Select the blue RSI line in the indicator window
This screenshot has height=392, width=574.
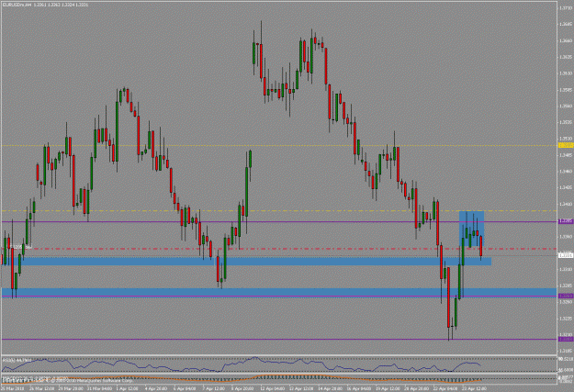pyautogui.click(x=242, y=364)
